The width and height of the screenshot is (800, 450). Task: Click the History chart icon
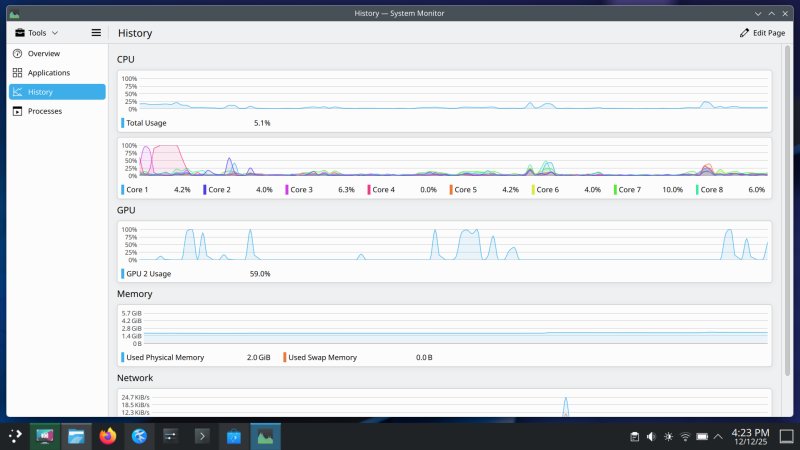click(17, 92)
